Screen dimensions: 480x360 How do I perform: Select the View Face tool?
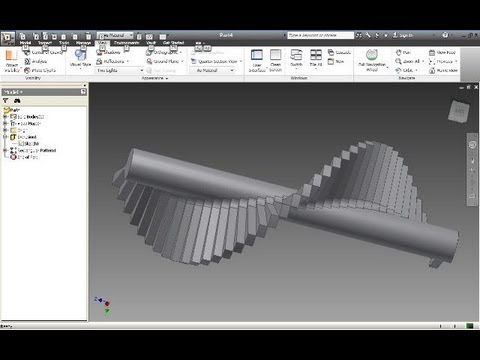(x=442, y=52)
